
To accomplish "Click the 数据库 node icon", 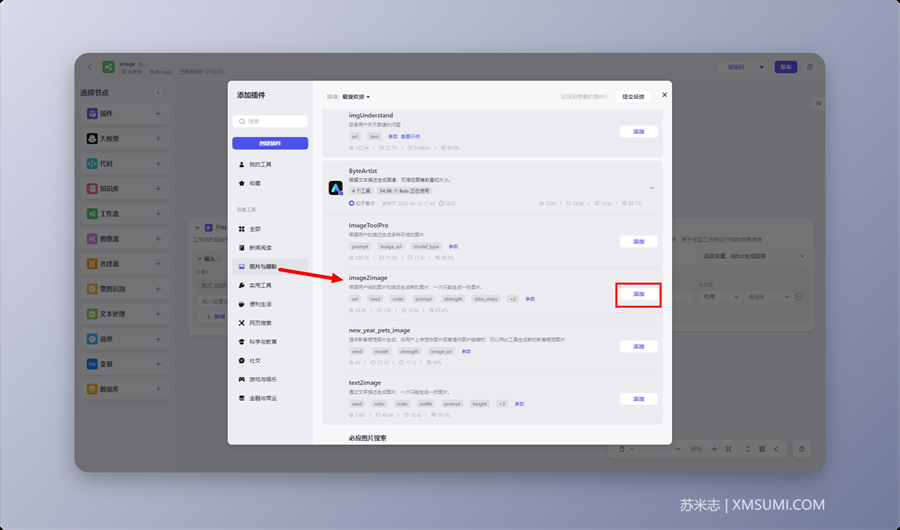I will click(92, 389).
